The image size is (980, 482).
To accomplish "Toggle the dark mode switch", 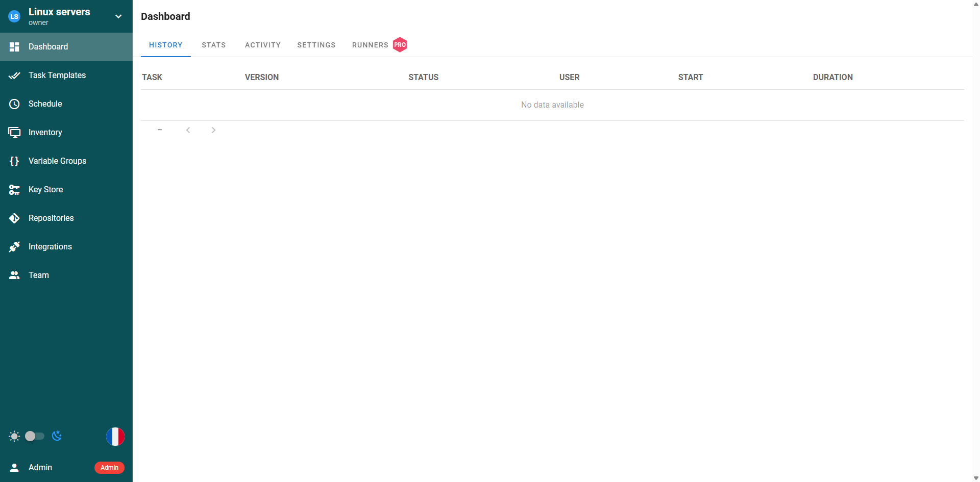I will (35, 436).
